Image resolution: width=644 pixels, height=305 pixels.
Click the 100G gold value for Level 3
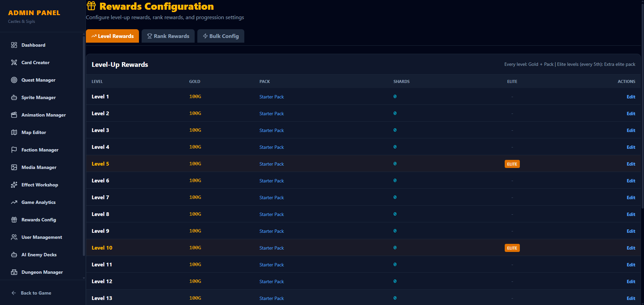click(x=195, y=130)
